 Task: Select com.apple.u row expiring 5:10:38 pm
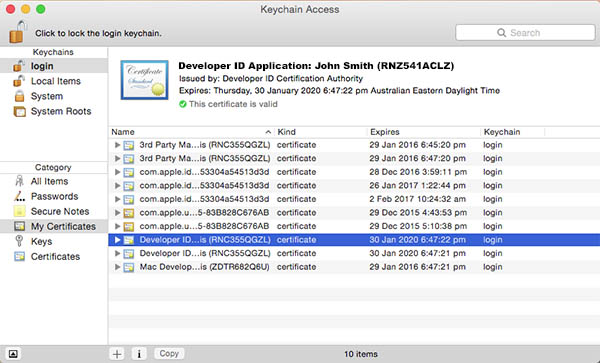(354, 226)
